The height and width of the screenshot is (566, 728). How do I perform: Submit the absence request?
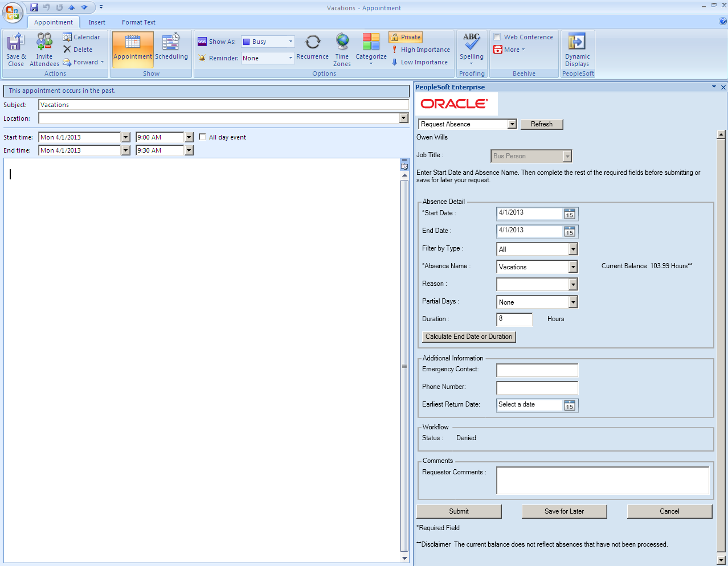click(459, 511)
